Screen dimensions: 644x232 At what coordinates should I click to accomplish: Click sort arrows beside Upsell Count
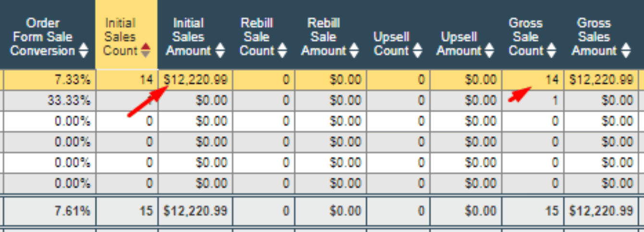click(418, 51)
